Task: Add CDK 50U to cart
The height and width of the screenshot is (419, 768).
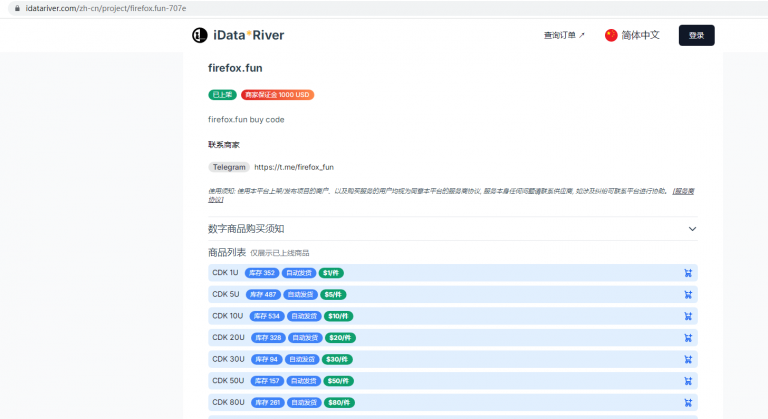Action: [688, 381]
